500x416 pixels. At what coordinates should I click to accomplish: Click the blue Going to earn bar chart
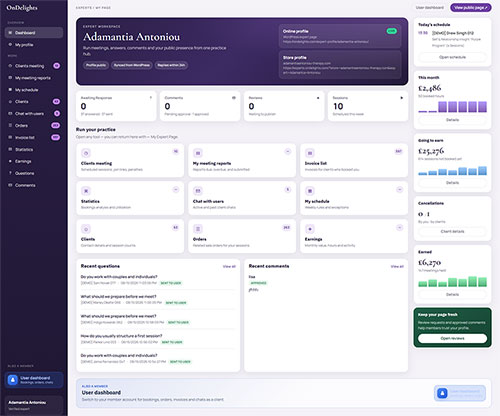(x=452, y=170)
